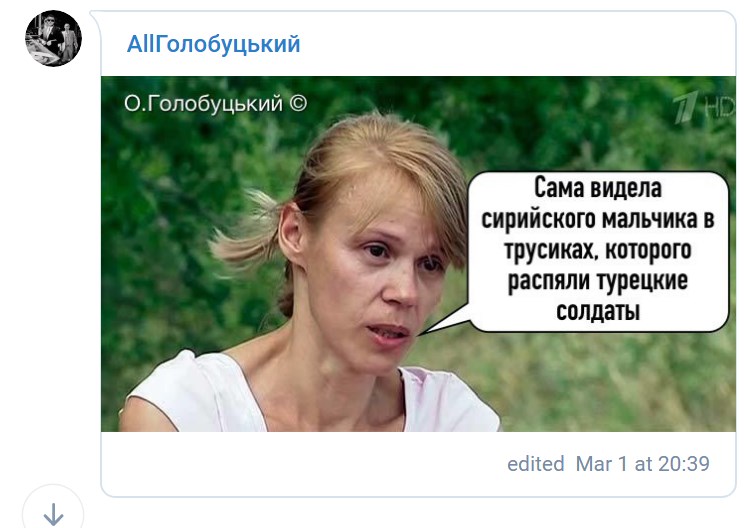Click the word 'солдаты' in the speech bubble
744x528 pixels.
pos(598,311)
